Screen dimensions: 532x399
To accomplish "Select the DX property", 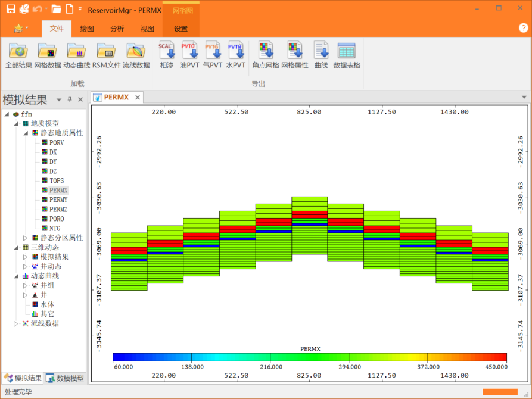I will [53, 152].
